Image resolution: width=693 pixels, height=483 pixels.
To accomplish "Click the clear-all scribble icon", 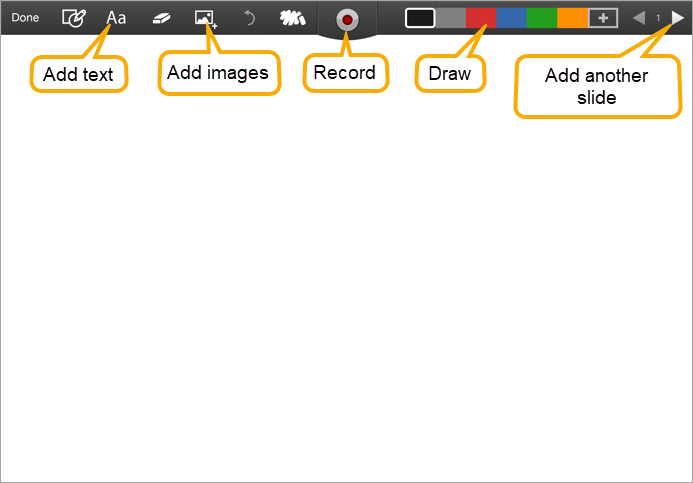I will tap(293, 18).
